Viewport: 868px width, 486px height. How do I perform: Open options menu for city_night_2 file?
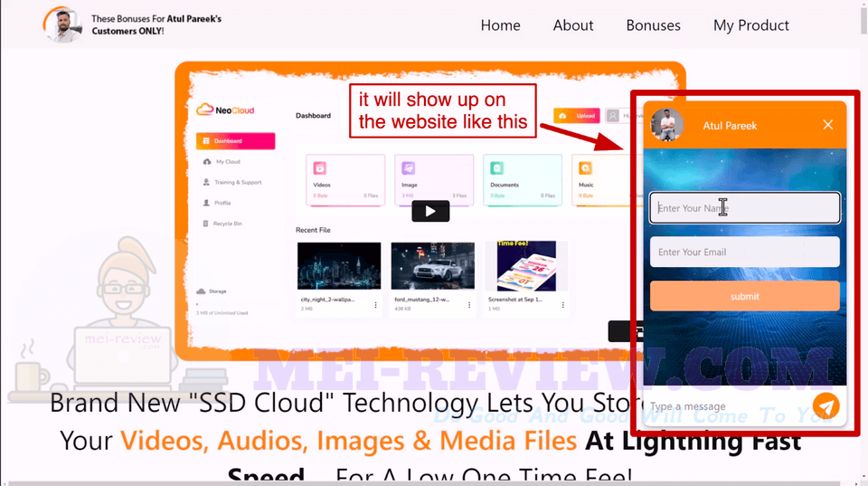pos(375,305)
